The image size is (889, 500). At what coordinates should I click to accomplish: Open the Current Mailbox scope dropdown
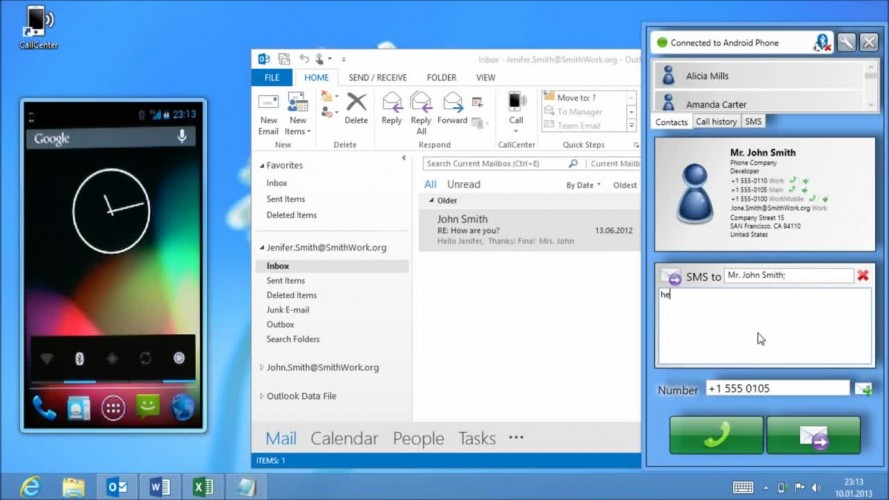pos(615,163)
